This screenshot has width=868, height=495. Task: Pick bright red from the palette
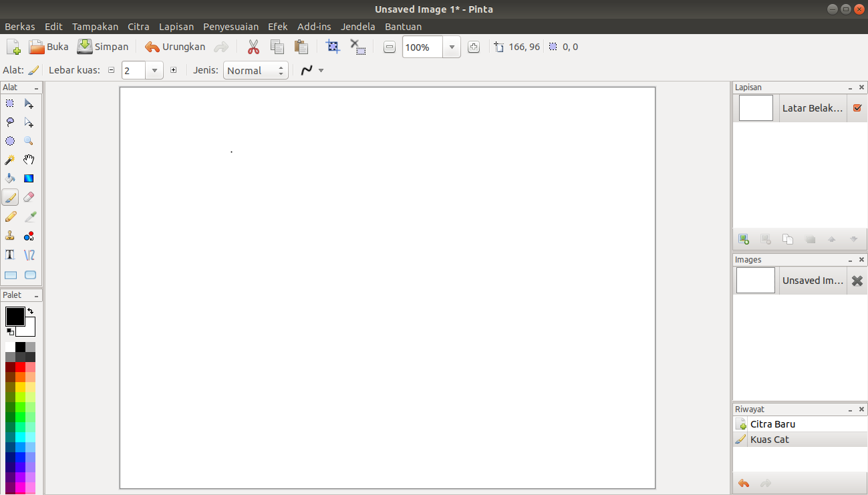(20, 367)
